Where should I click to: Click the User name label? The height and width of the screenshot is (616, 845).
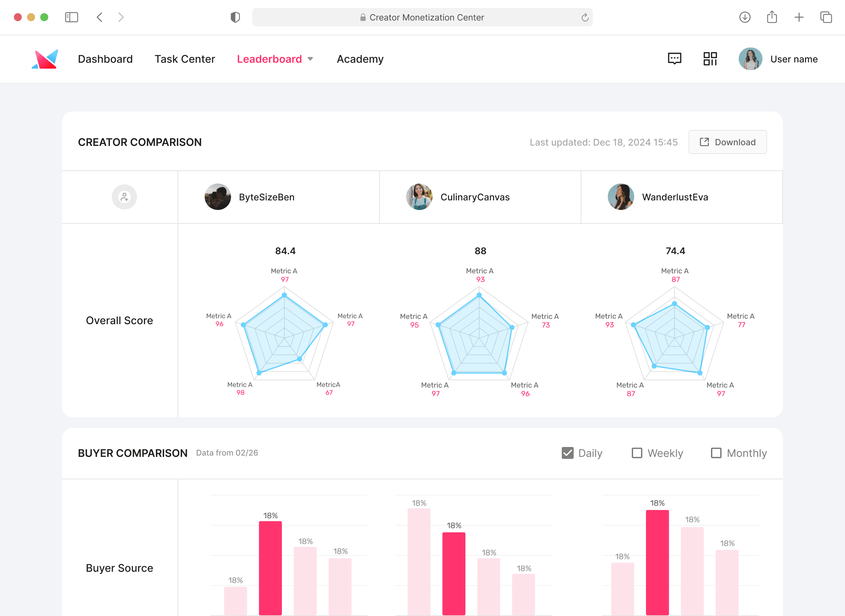[x=794, y=59]
